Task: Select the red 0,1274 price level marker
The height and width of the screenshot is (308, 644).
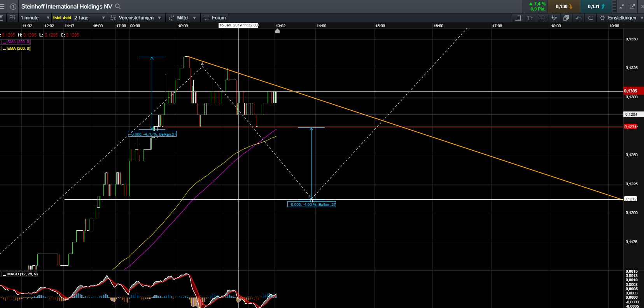Action: point(630,127)
